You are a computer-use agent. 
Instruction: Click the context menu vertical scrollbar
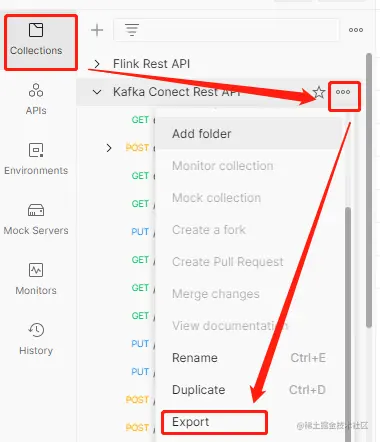pos(348,323)
